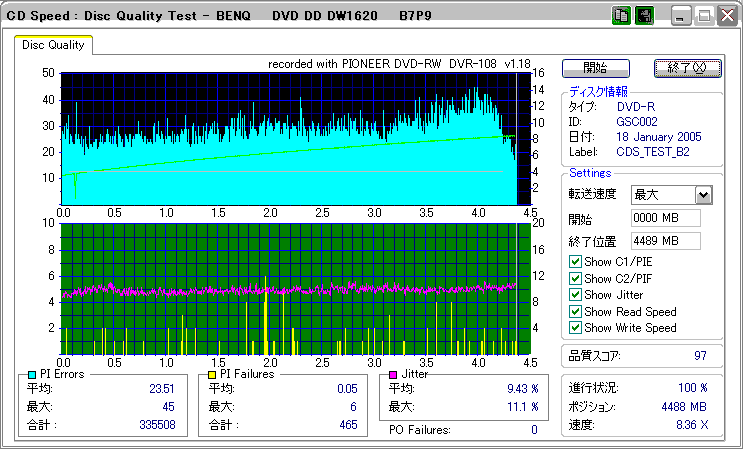
Task: Click the cyan PI Errors legend square
Action: point(33,374)
